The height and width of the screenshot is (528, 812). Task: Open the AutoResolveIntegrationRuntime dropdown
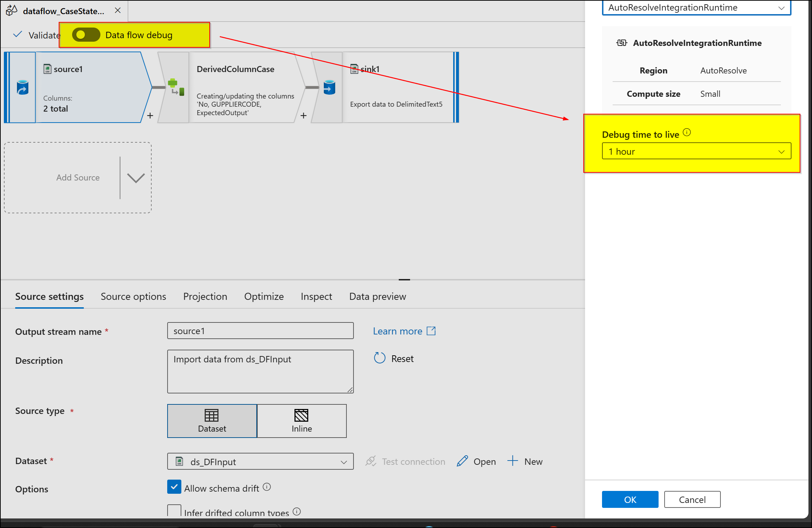pyautogui.click(x=696, y=7)
